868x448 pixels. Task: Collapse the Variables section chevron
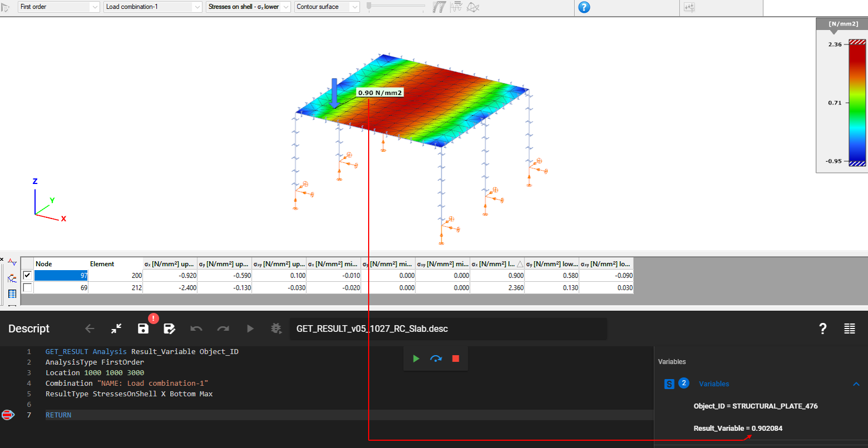point(856,384)
